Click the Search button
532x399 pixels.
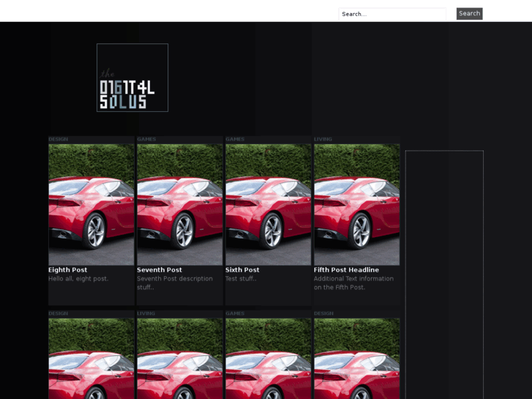pos(469,14)
